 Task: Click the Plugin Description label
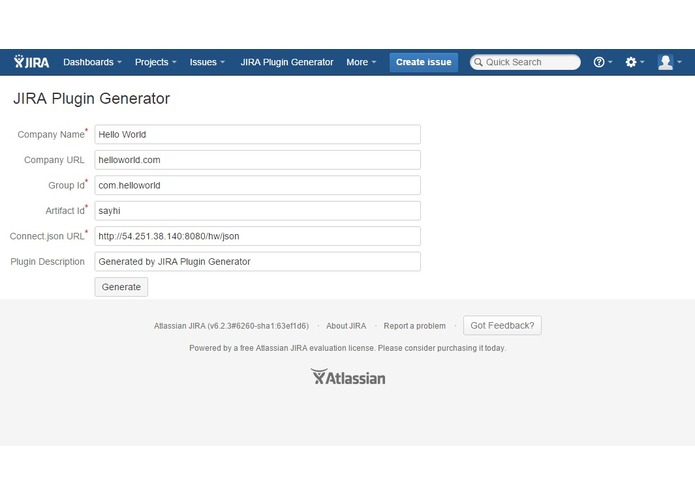point(47,262)
